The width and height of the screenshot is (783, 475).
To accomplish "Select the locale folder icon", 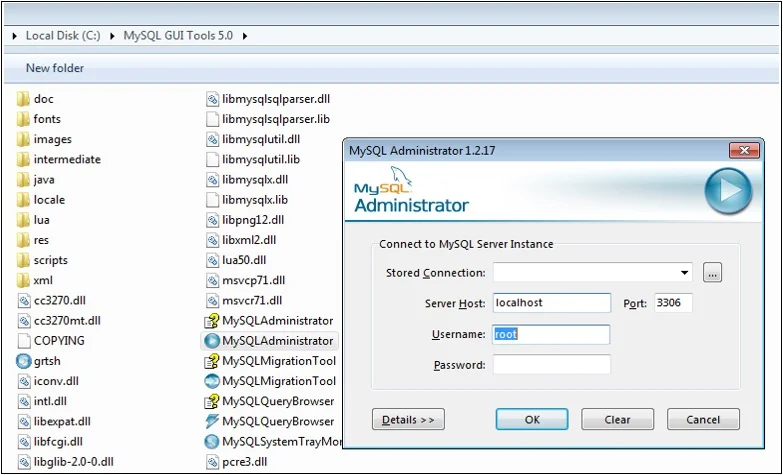I will coord(23,200).
